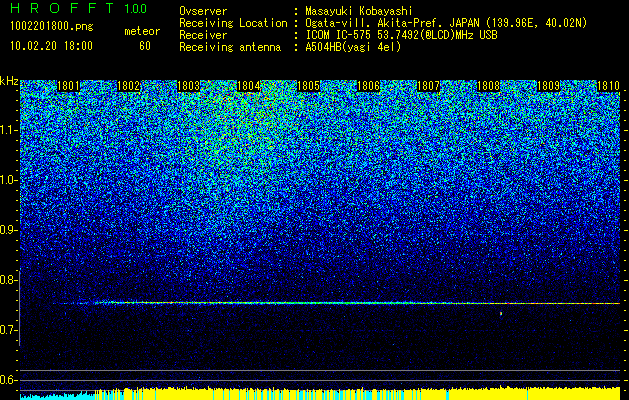
Task: Click the 1803 time marker
Action: click(x=189, y=86)
